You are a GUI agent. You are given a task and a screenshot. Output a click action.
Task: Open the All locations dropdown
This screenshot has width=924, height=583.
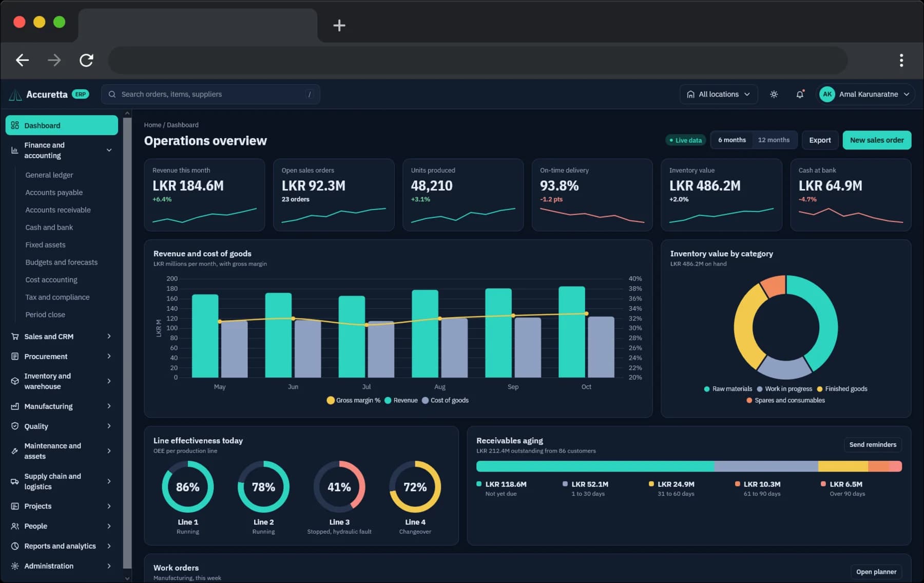[x=718, y=95]
